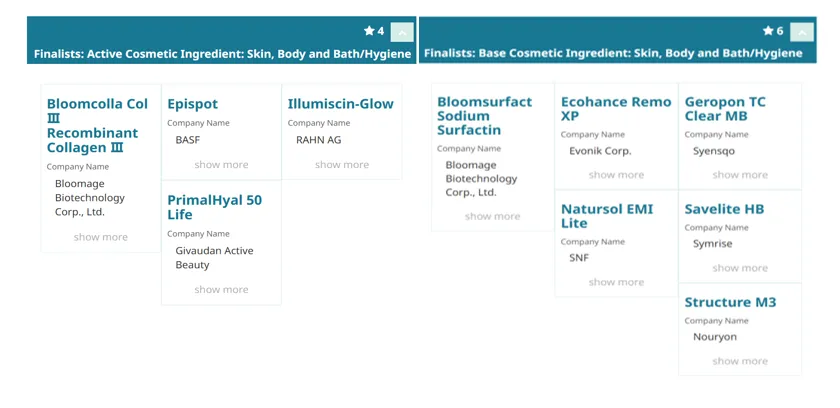Expand details for Geropon TC Clear MB
840x408 pixels.
740,175
